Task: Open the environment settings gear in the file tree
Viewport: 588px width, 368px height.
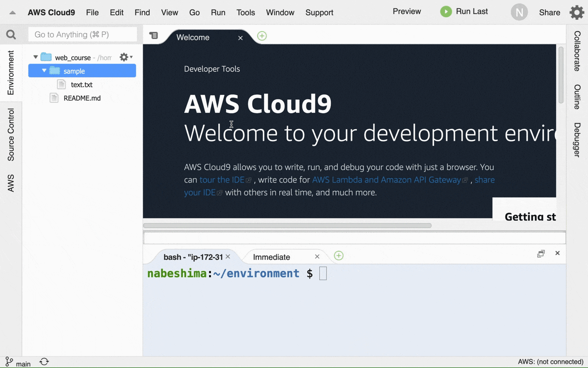Action: [x=126, y=57]
